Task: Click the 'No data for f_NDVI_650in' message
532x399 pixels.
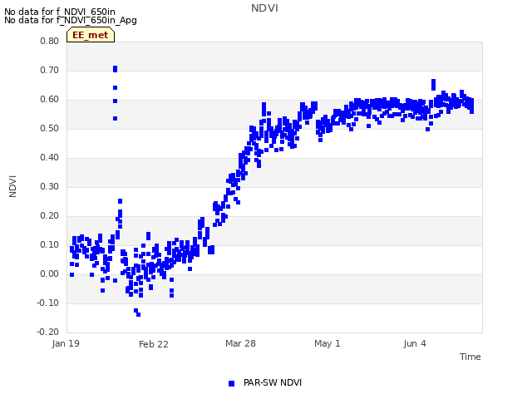Action: 60,12
